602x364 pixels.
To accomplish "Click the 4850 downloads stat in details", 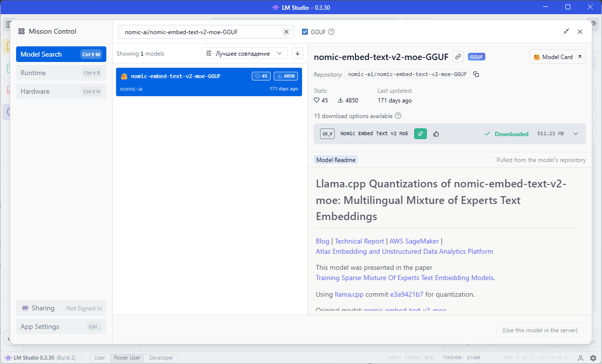I will [x=348, y=101].
